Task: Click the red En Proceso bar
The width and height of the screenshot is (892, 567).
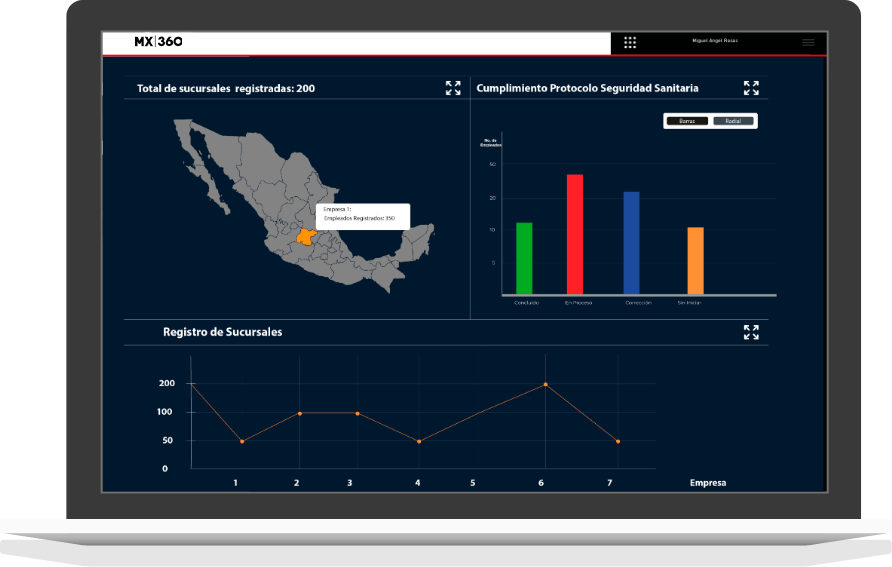Action: click(575, 234)
